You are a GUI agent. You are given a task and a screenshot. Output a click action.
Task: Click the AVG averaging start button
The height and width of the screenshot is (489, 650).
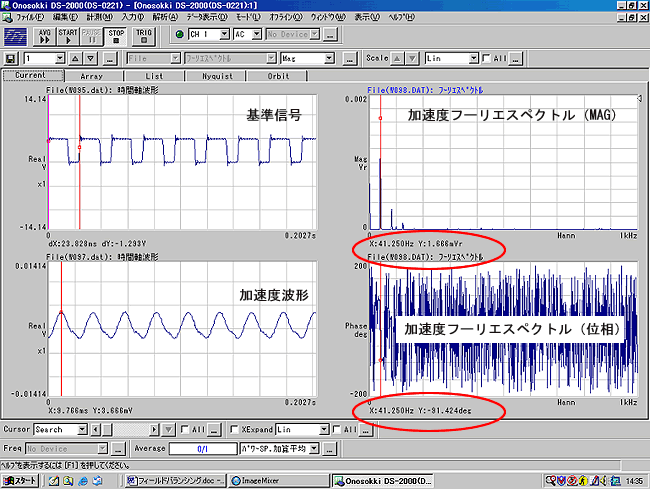(44, 36)
